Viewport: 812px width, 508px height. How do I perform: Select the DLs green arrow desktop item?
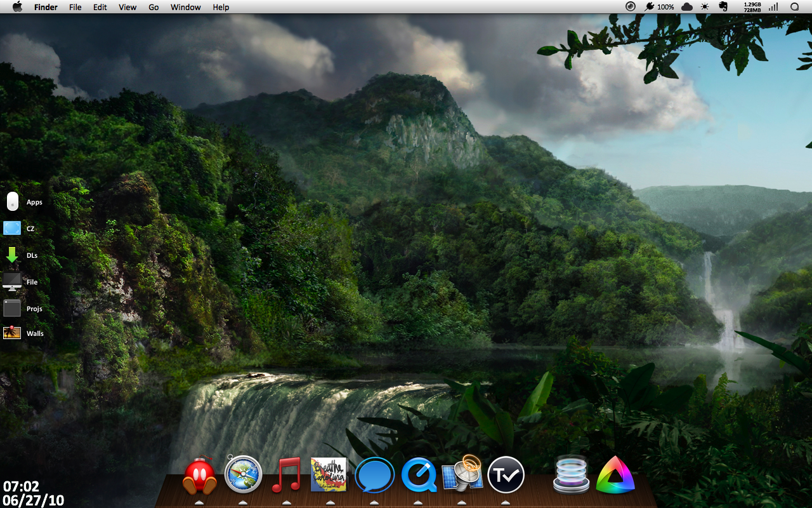point(21,255)
